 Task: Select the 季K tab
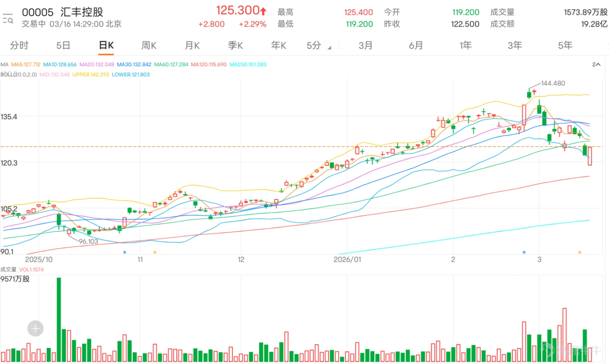point(235,45)
